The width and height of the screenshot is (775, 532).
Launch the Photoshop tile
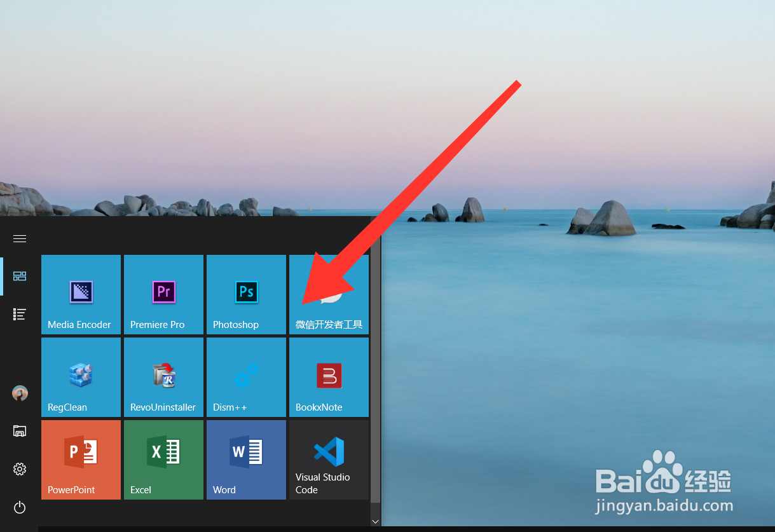(246, 294)
